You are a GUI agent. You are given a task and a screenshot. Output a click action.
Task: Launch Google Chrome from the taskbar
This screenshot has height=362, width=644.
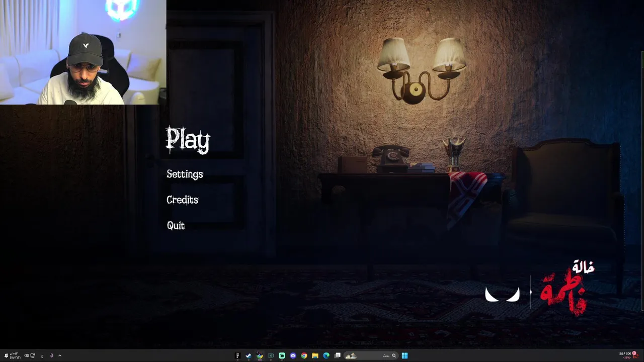304,355
